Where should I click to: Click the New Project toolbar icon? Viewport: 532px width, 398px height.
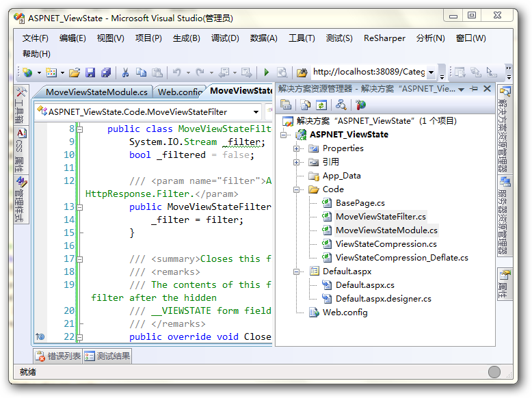[27, 72]
